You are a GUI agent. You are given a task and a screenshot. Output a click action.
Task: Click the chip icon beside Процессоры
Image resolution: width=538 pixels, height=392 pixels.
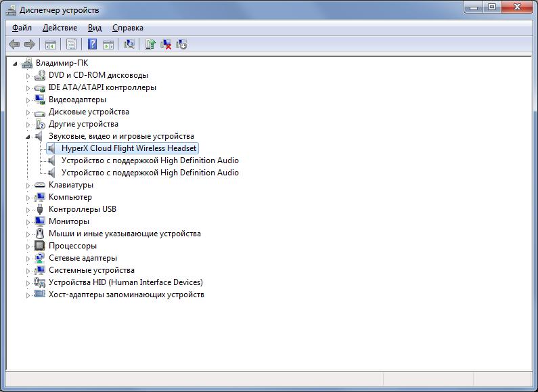[40, 246]
